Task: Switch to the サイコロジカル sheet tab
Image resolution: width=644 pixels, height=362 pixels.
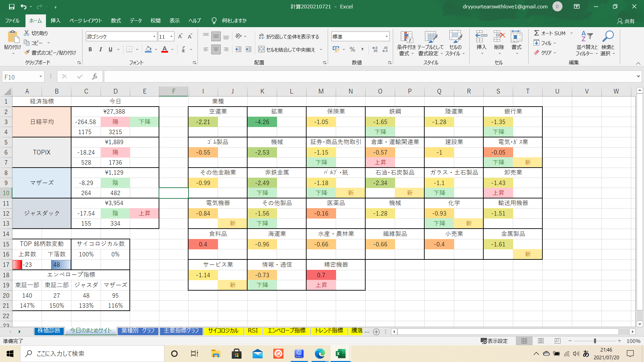Action: (x=223, y=331)
